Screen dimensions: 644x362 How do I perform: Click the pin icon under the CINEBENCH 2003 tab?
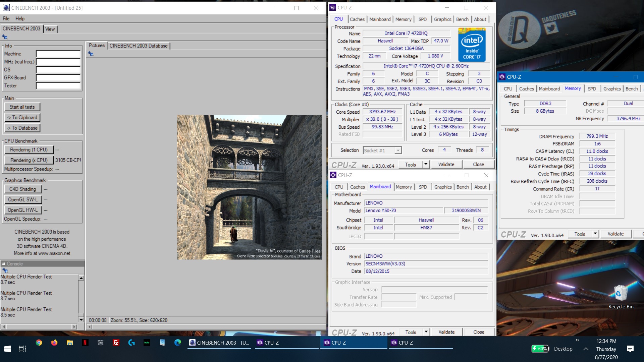[x=5, y=37]
